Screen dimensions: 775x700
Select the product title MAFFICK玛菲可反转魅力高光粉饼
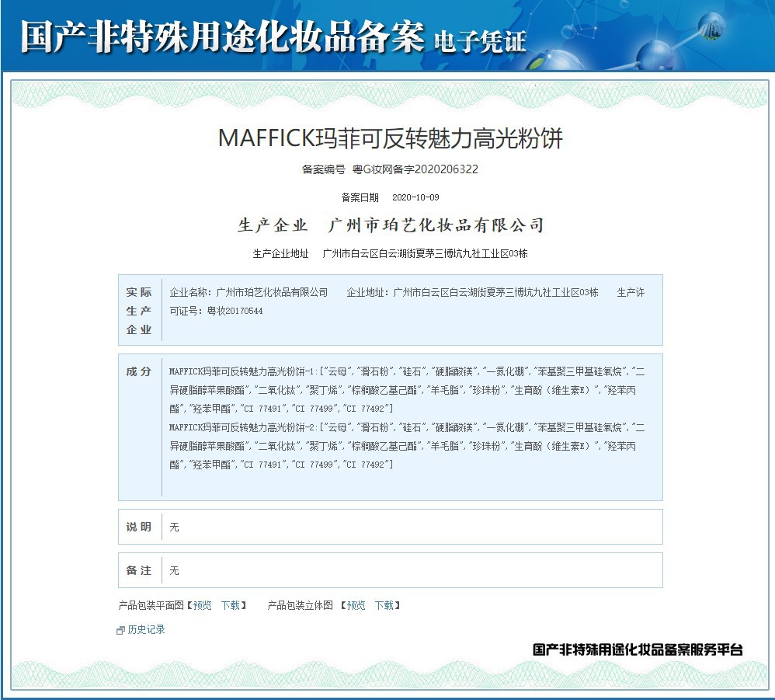[391, 138]
